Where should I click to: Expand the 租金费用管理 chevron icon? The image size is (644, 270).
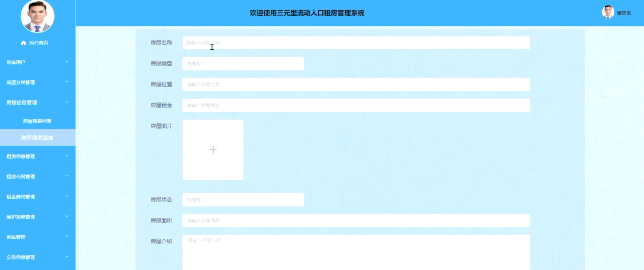[x=67, y=196]
